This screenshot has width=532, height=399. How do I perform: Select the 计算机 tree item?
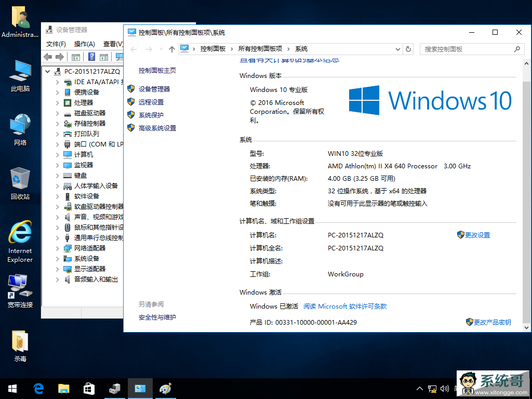pyautogui.click(x=84, y=155)
